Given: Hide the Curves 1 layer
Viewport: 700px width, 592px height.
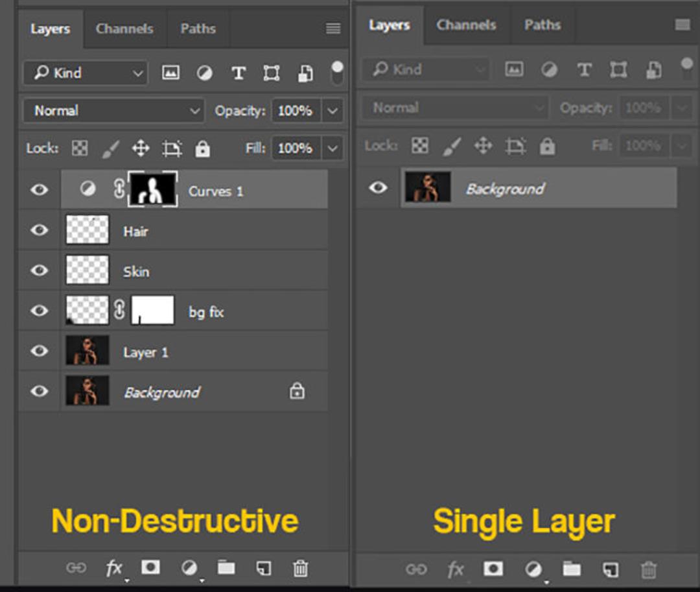Looking at the screenshot, I should [40, 190].
